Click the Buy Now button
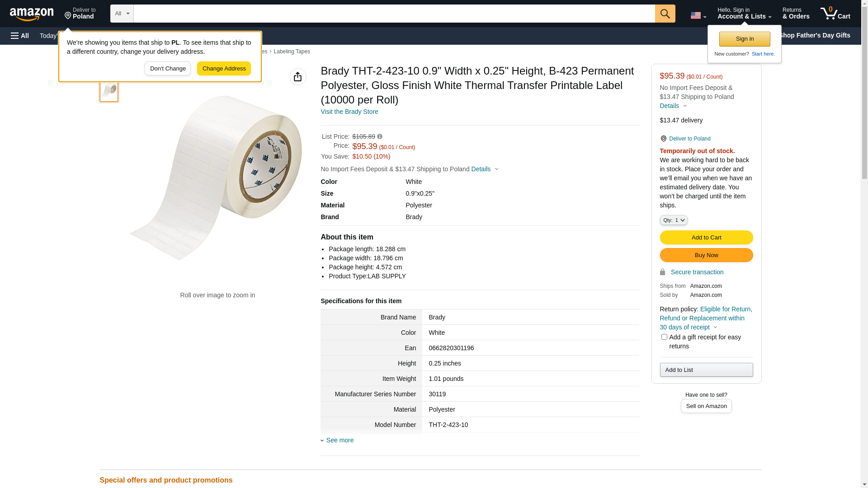The width and height of the screenshot is (868, 488). [706, 255]
